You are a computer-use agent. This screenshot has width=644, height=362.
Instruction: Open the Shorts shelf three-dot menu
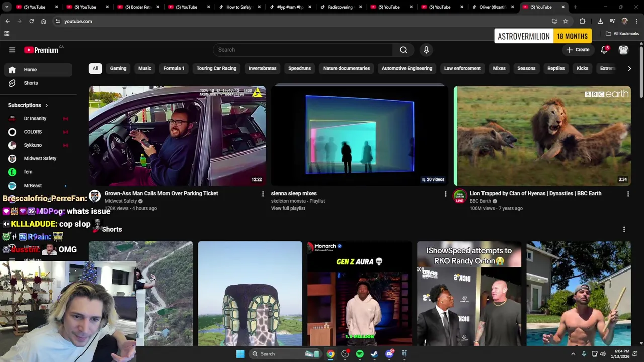point(624,229)
